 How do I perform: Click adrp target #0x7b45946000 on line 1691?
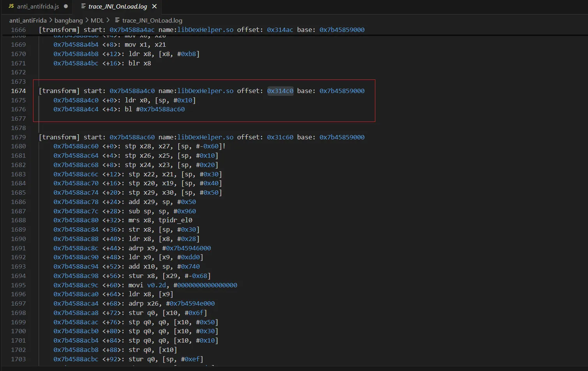tap(187, 248)
